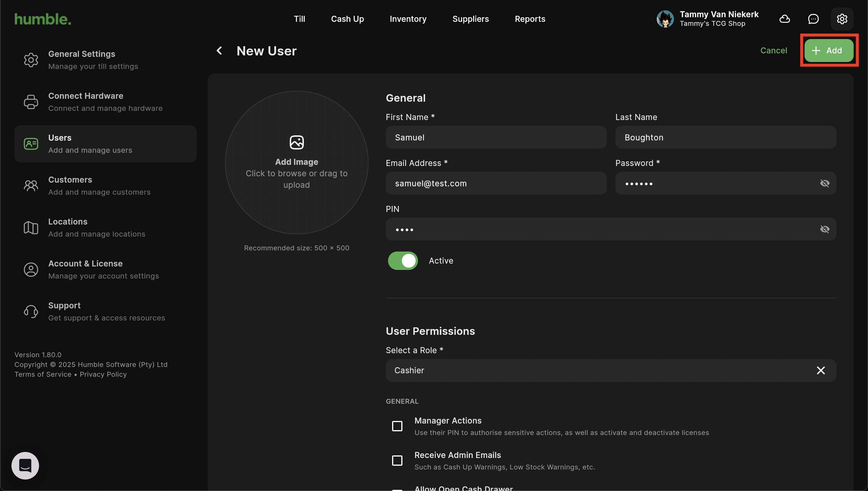Open the Inventory menu tab

pos(408,19)
